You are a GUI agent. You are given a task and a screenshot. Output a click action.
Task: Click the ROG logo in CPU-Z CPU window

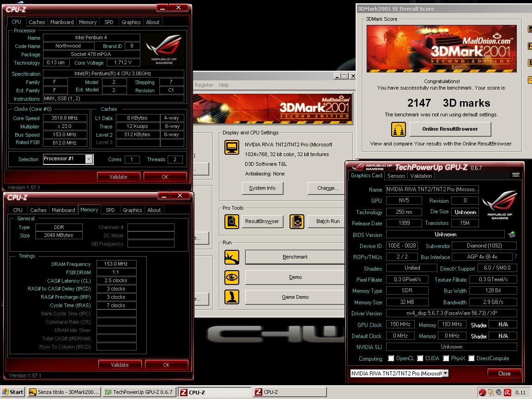click(x=164, y=49)
